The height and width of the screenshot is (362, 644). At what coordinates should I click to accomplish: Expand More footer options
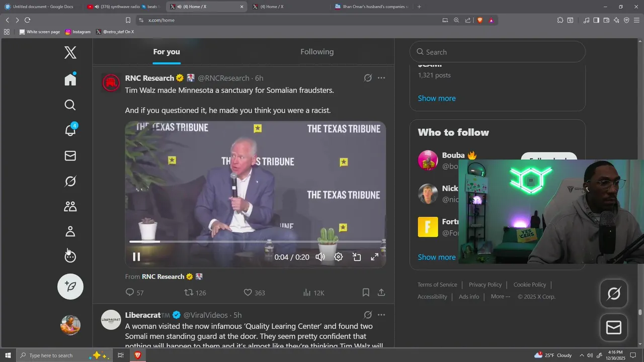[501, 297]
